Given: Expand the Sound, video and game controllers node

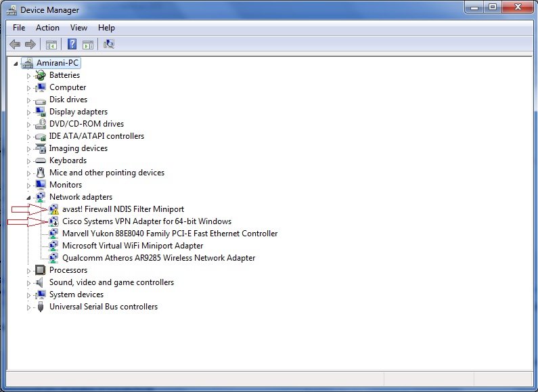Looking at the screenshot, I should [28, 283].
